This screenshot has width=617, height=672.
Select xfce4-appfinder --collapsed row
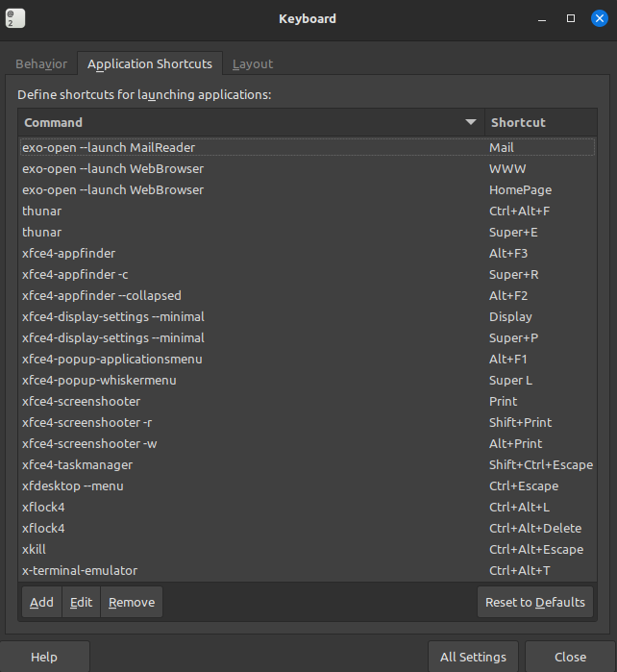[308, 295]
